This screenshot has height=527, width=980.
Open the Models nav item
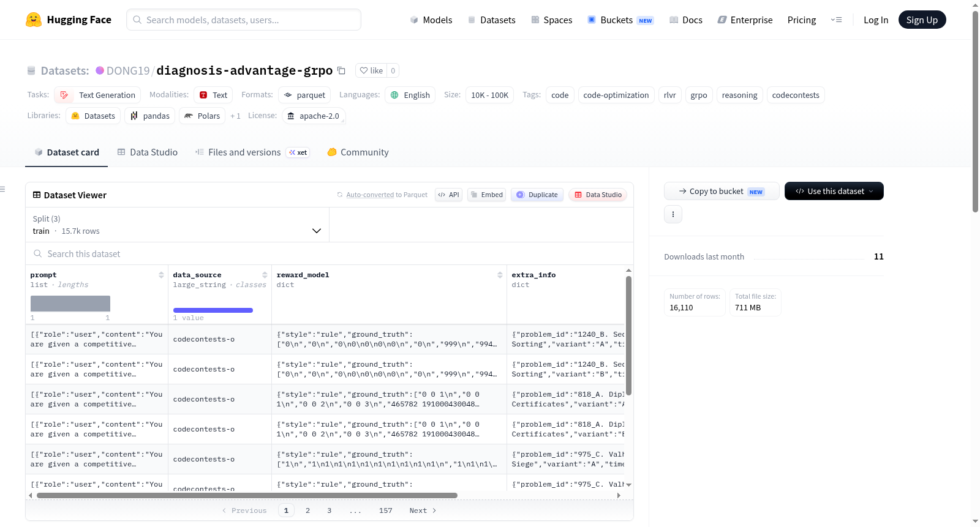coord(431,20)
